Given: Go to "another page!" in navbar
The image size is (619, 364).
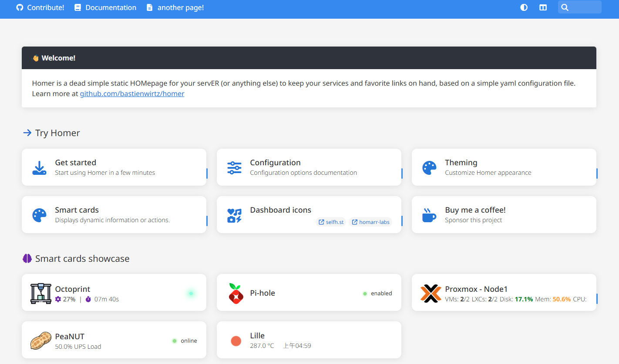Looking at the screenshot, I should coord(175,7).
